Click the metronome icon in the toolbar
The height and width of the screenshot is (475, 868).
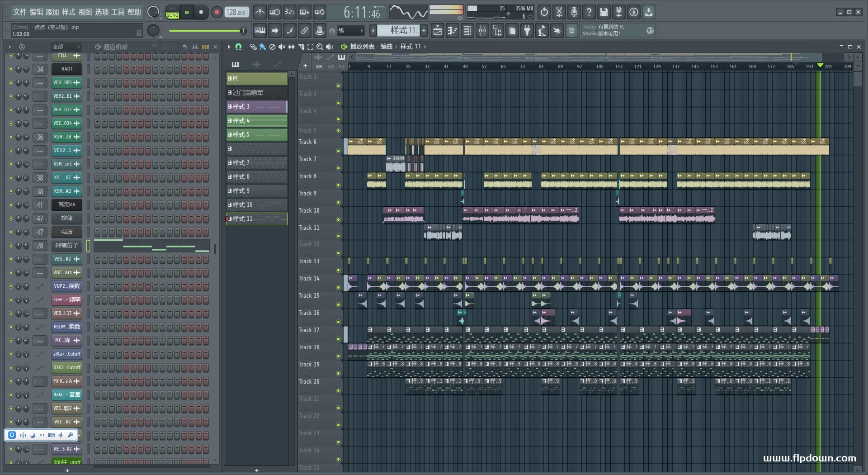tap(259, 12)
